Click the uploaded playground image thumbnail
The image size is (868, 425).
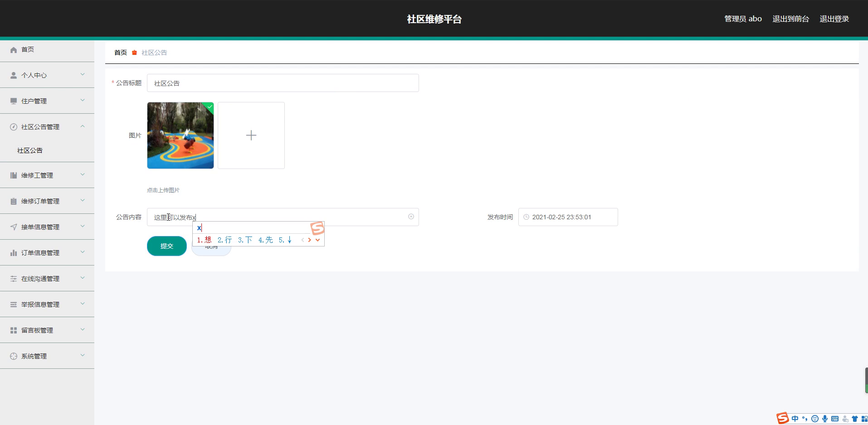180,135
